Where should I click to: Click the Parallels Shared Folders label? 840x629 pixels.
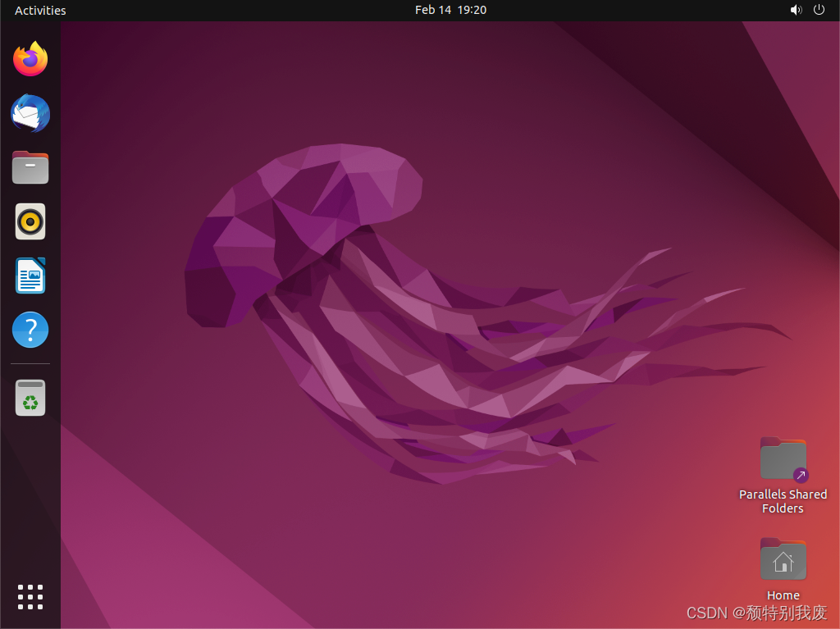[783, 501]
